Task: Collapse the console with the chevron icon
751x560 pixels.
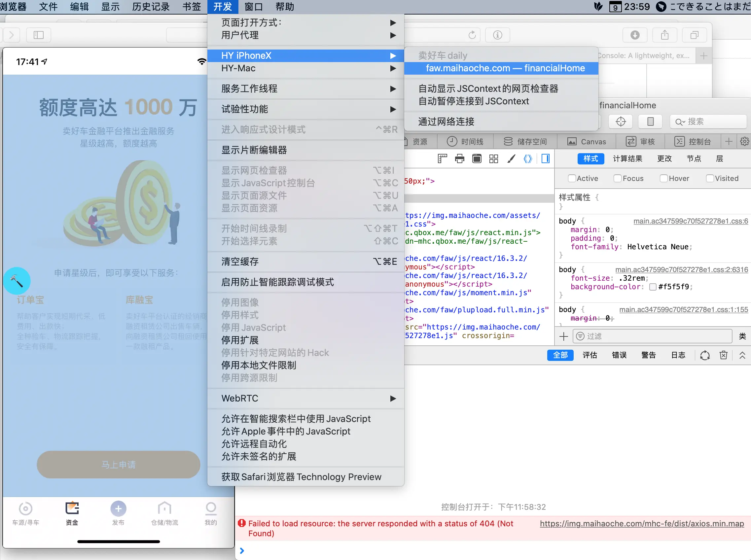Action: pyautogui.click(x=742, y=355)
